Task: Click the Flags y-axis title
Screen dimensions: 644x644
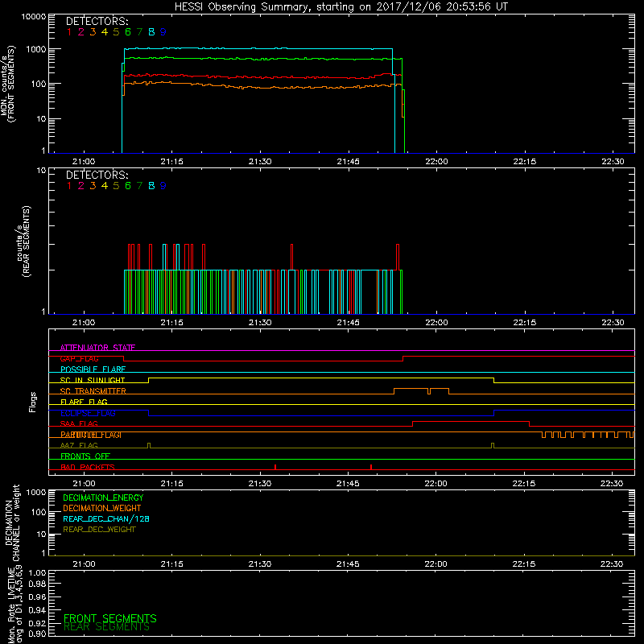Action: [x=32, y=402]
